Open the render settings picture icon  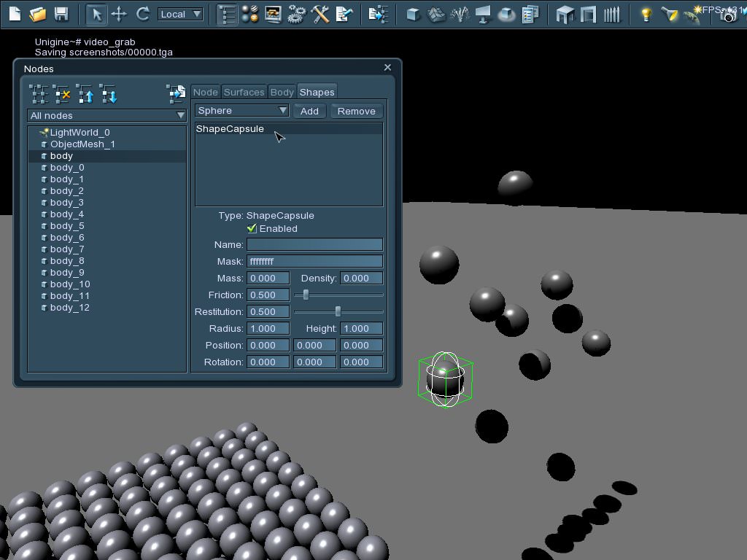coord(273,14)
